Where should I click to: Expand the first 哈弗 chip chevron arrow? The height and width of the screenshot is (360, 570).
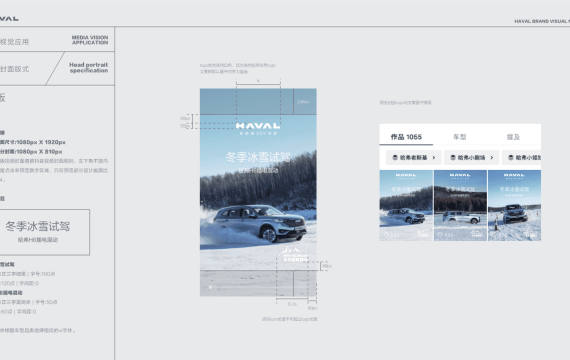434,157
